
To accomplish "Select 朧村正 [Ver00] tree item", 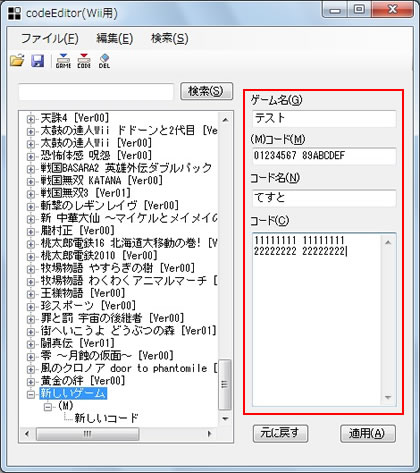I will [x=77, y=230].
